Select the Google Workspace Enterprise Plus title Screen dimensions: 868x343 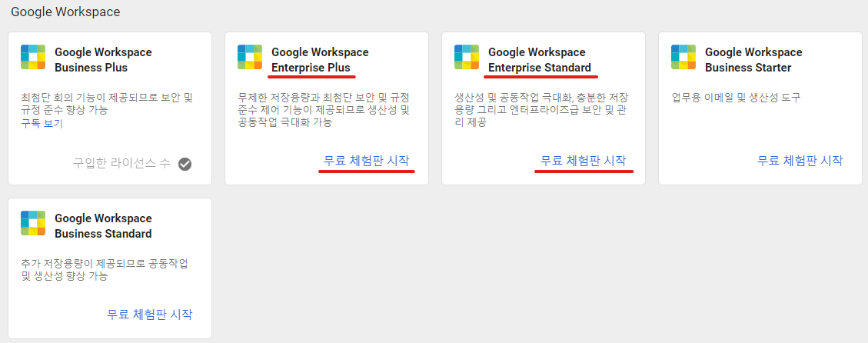click(x=320, y=60)
